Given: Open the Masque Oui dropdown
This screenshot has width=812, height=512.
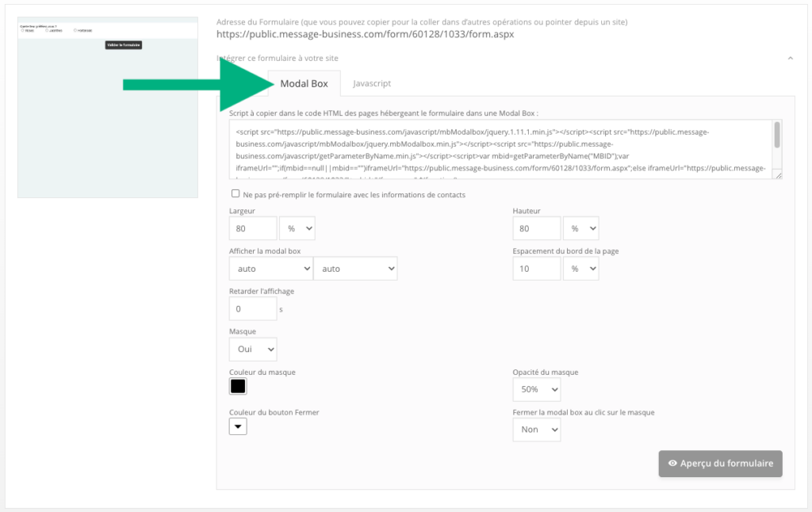Looking at the screenshot, I should [253, 350].
